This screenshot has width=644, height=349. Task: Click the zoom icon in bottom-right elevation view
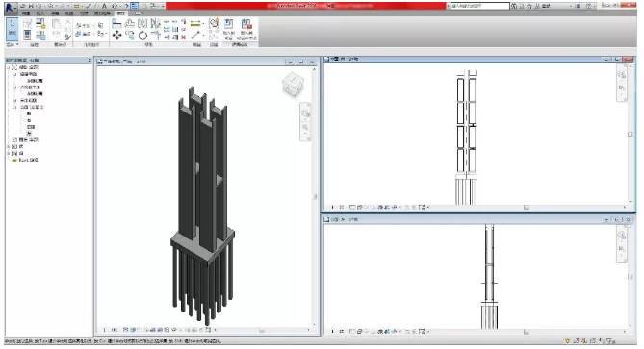pyautogui.click(x=622, y=249)
